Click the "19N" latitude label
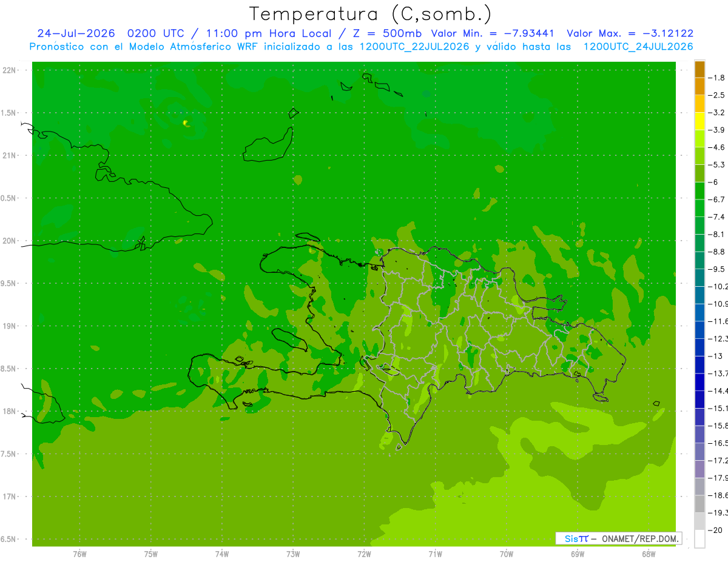This screenshot has width=728, height=562. (9, 326)
